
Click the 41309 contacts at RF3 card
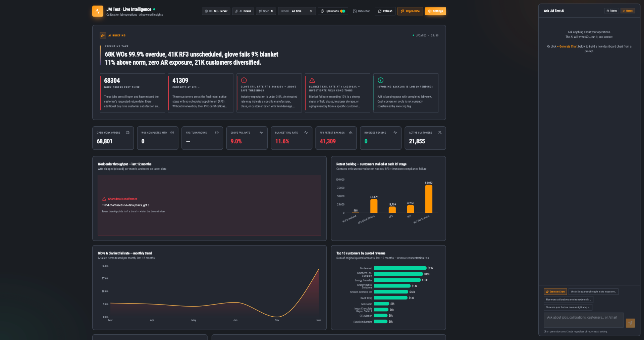(201, 93)
